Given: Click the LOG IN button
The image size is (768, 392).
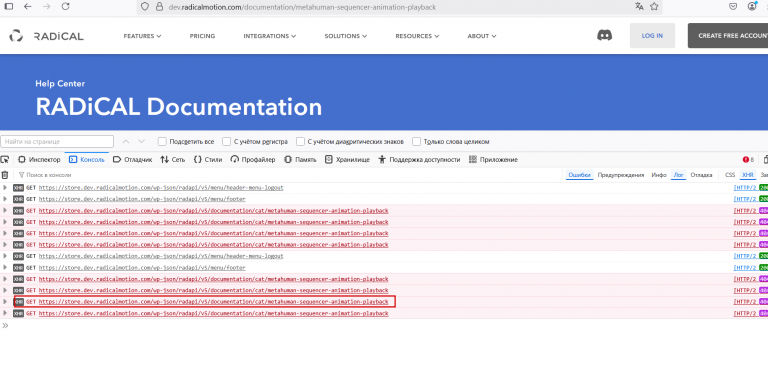Looking at the screenshot, I should point(652,36).
